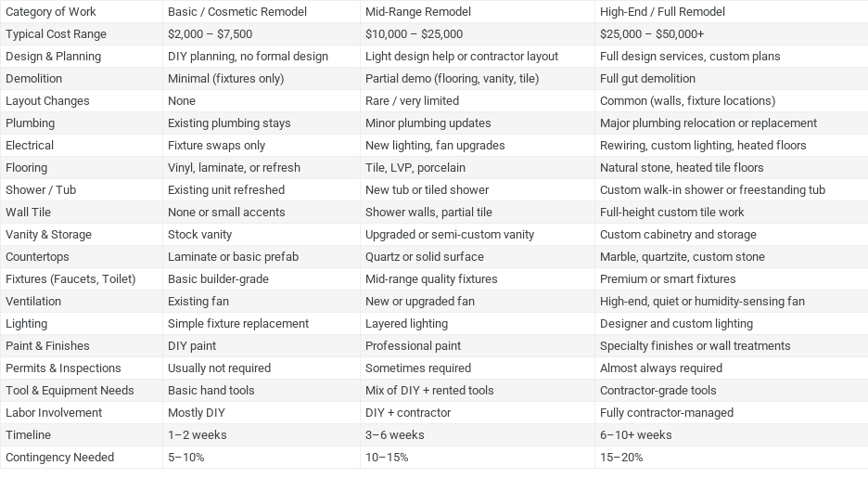Select the "Layout Changes" row label
This screenshot has height=478, width=868.
point(47,101)
